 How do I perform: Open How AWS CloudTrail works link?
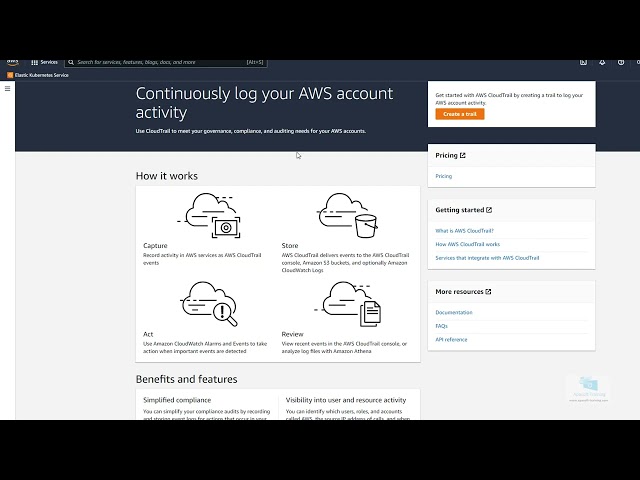(x=467, y=244)
